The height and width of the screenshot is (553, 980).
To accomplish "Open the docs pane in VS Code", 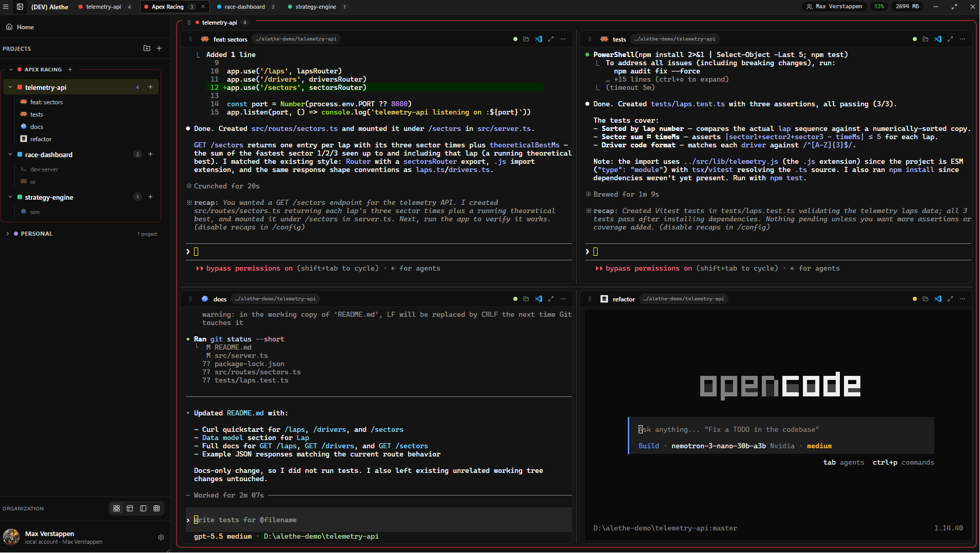I will tap(539, 299).
